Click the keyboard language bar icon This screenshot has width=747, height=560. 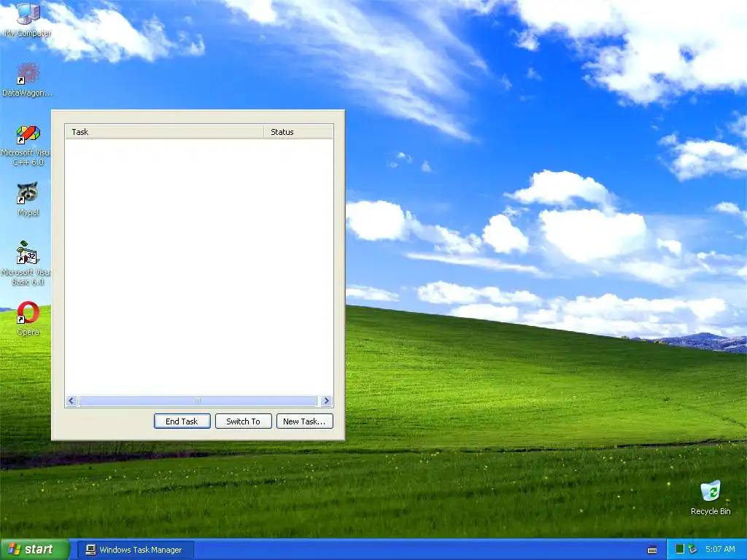pyautogui.click(x=652, y=550)
